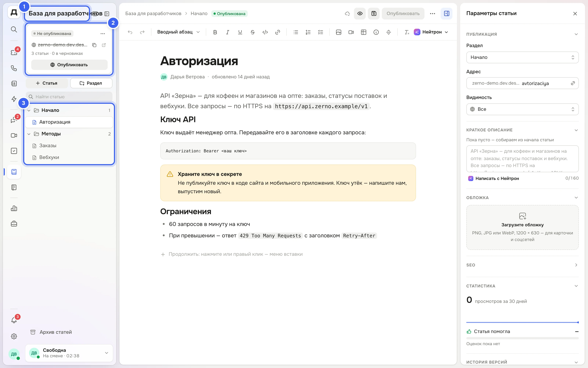Click the Bold formatting icon

pyautogui.click(x=215, y=32)
